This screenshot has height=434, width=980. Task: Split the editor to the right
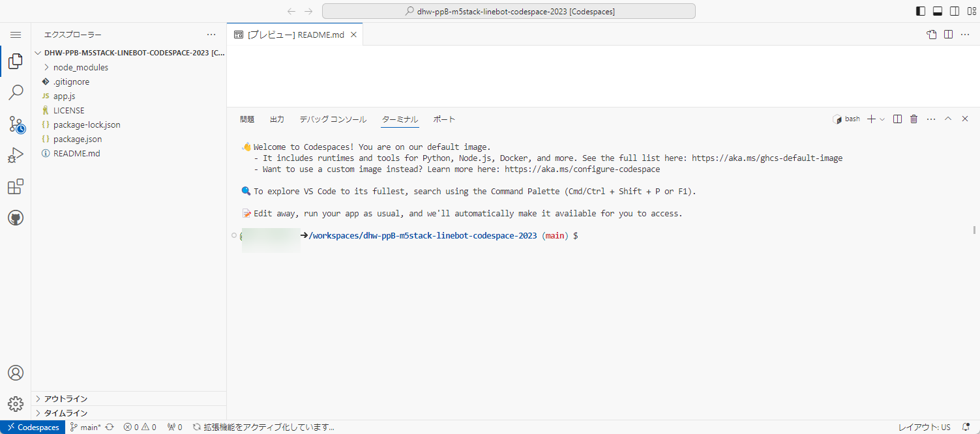[x=948, y=35]
